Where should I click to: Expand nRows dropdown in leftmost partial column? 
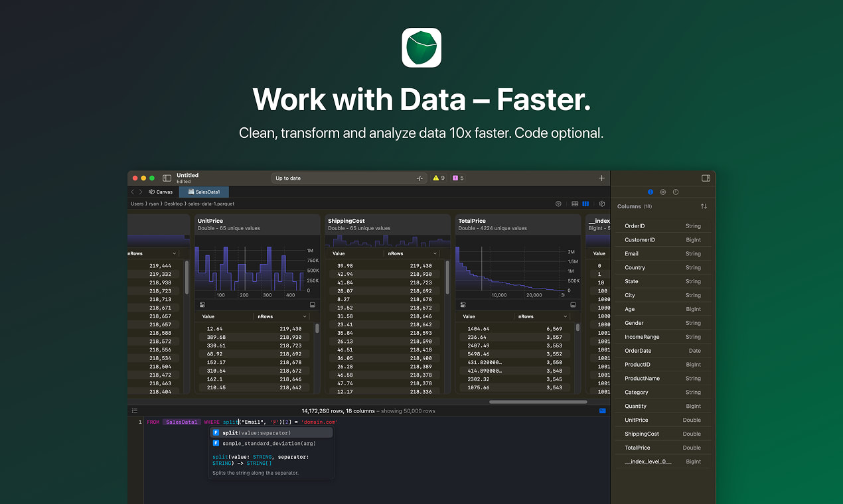tap(175, 253)
